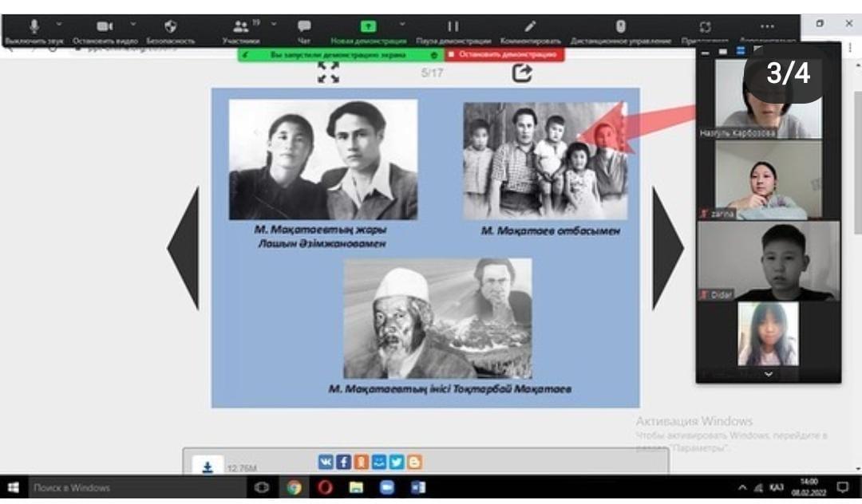
Task: Open the Zoom Chat icon
Action: [304, 26]
